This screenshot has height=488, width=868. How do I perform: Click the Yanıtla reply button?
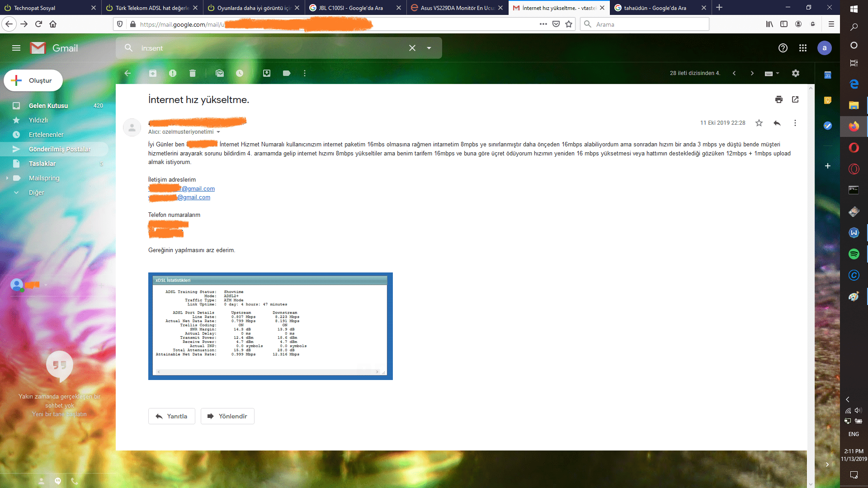click(171, 416)
